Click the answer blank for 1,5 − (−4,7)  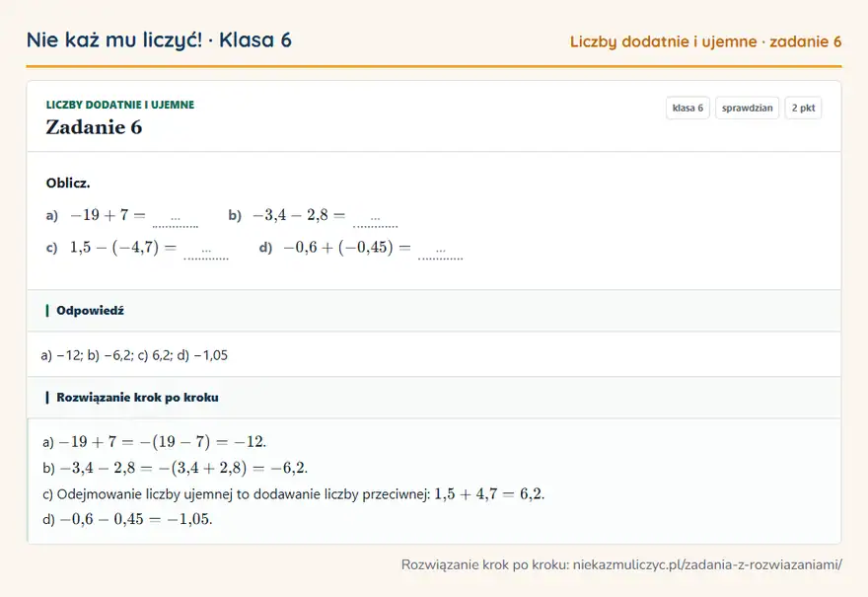(206, 251)
